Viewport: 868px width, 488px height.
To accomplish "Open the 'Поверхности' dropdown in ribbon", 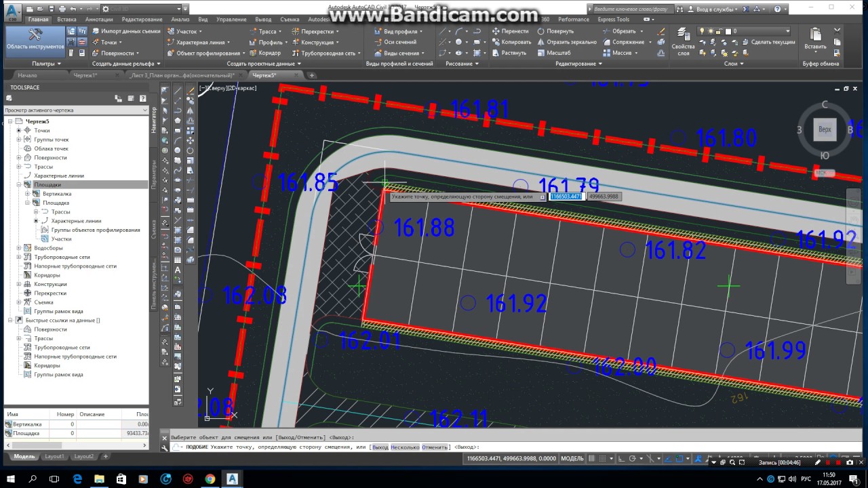I will coord(115,53).
